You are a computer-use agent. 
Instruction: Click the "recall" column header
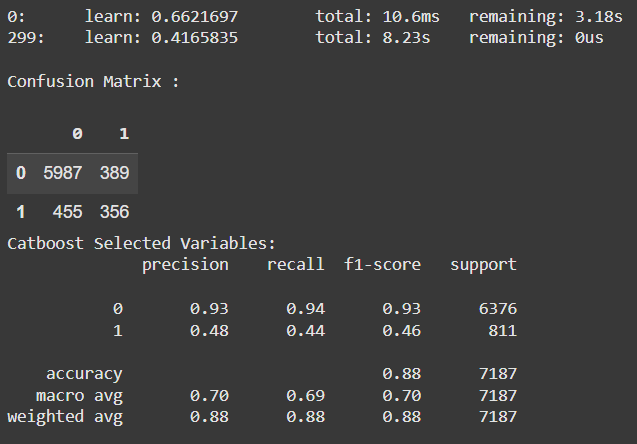click(x=295, y=265)
